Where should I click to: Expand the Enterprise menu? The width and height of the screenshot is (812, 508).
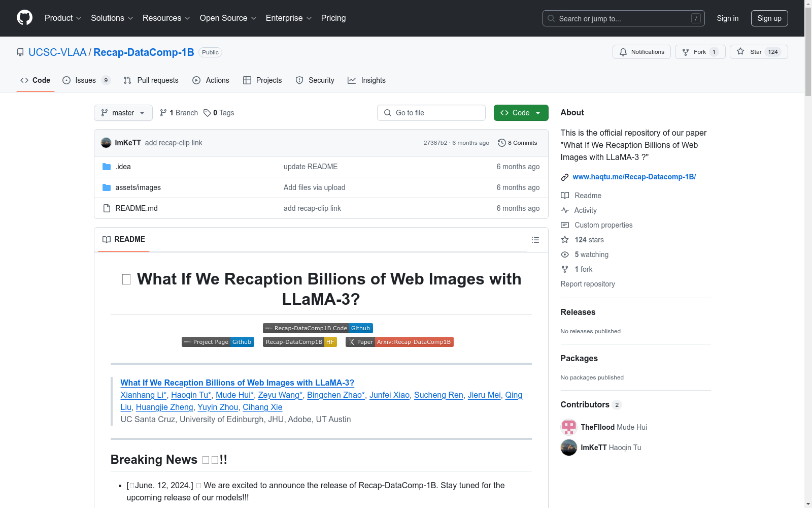[x=289, y=18]
